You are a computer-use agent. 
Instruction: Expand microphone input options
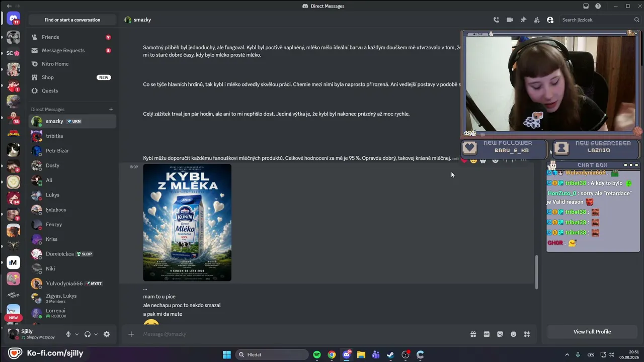tap(76, 334)
